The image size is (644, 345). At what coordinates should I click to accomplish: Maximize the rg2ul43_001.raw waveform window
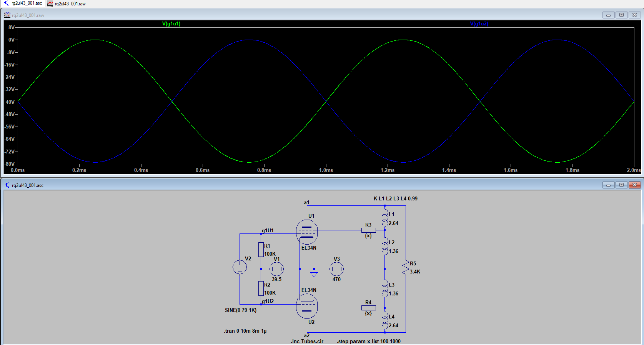coord(621,15)
